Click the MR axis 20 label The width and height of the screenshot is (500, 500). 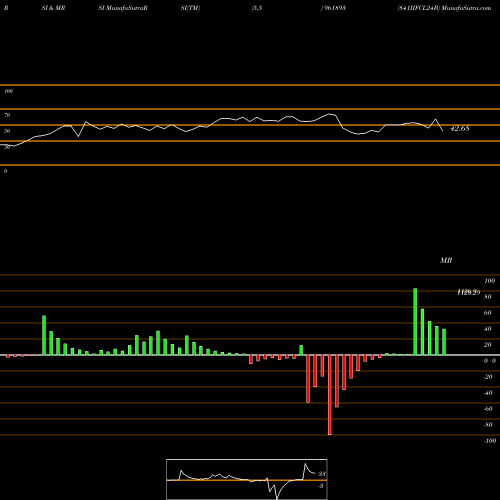click(x=488, y=345)
